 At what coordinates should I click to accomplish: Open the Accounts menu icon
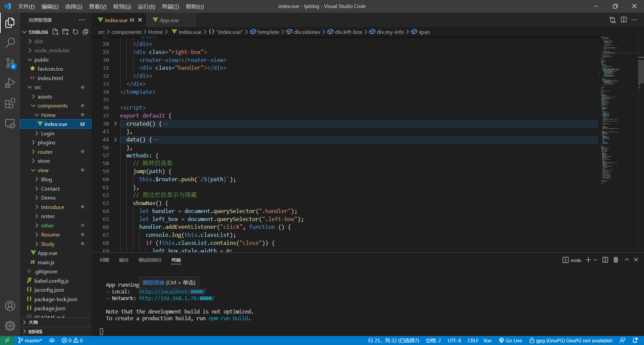pyautogui.click(x=10, y=306)
